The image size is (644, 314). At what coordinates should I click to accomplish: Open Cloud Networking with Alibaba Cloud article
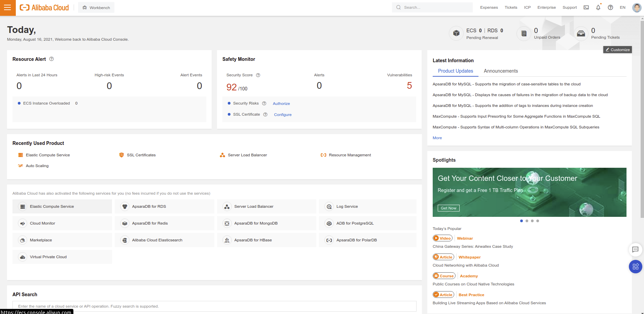tap(466, 265)
